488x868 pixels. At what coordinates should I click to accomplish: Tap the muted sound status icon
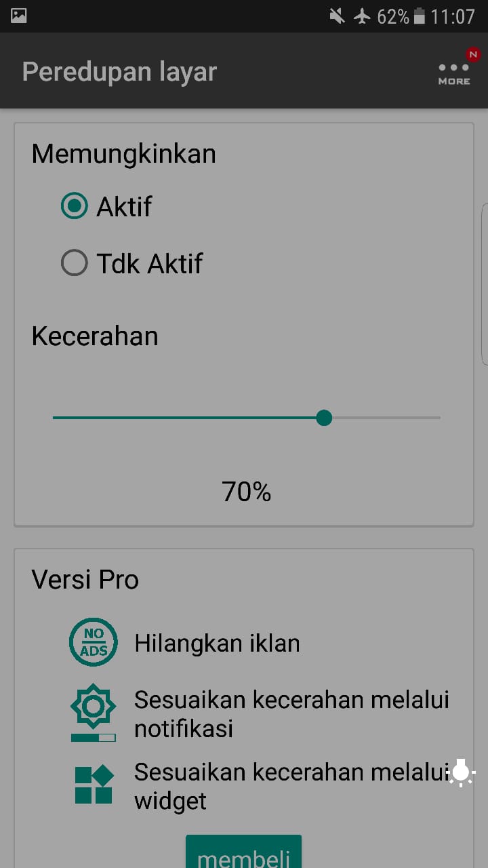pos(337,16)
